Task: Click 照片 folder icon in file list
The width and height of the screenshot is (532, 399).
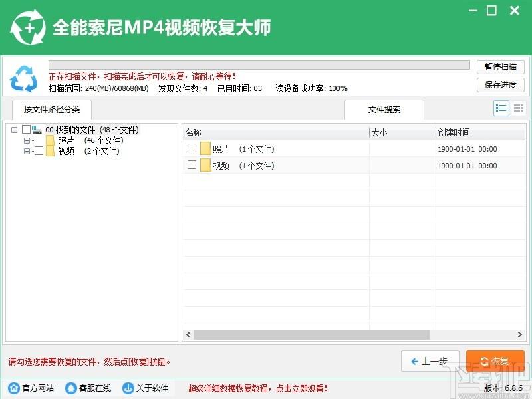Action: coord(205,148)
